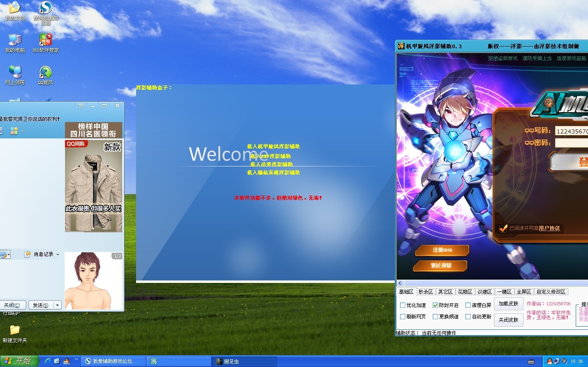This screenshot has width=588, height=367.
Task: Click the 加载皮肤 button
Action: pos(508,304)
